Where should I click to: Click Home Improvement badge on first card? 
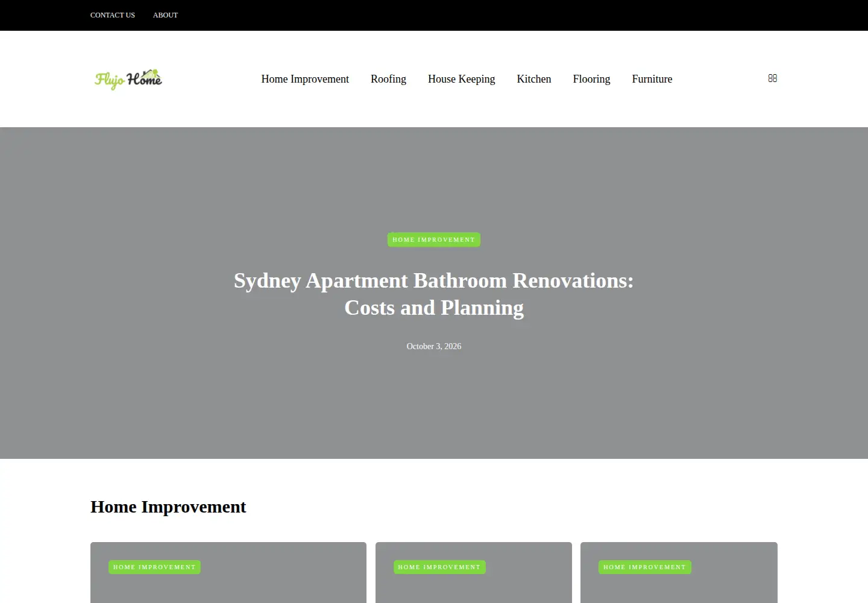click(154, 567)
